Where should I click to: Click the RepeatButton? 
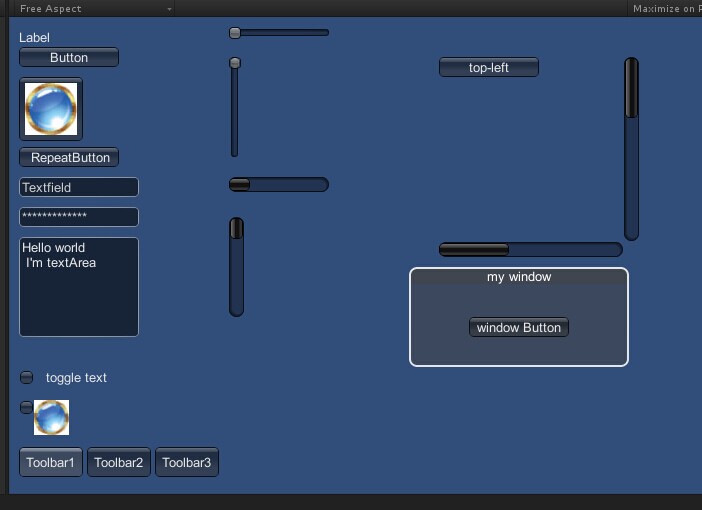[x=69, y=157]
